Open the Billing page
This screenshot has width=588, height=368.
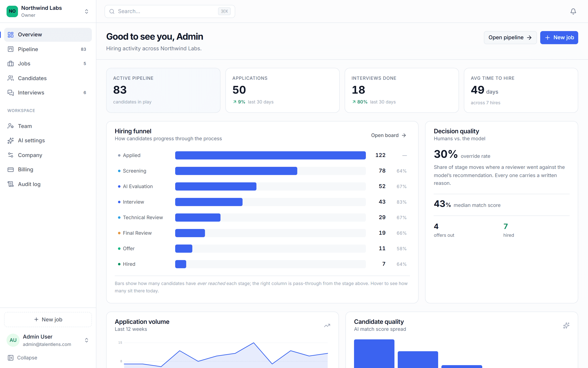pyautogui.click(x=48, y=169)
